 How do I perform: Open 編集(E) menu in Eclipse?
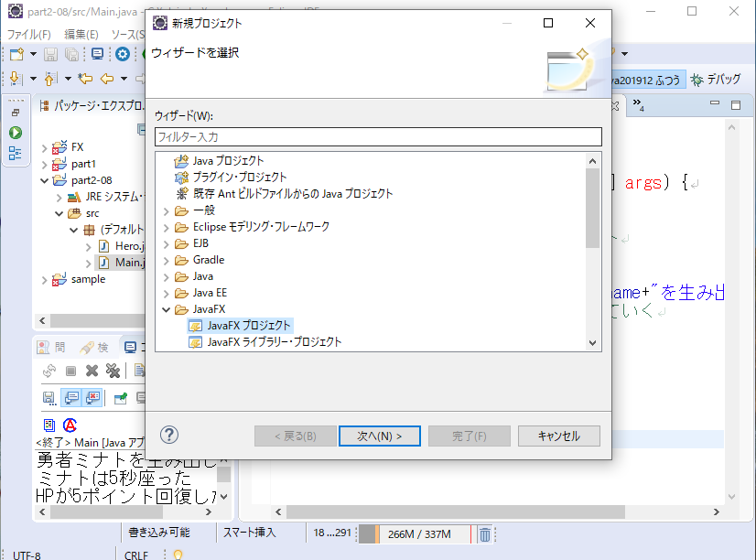coord(81,34)
